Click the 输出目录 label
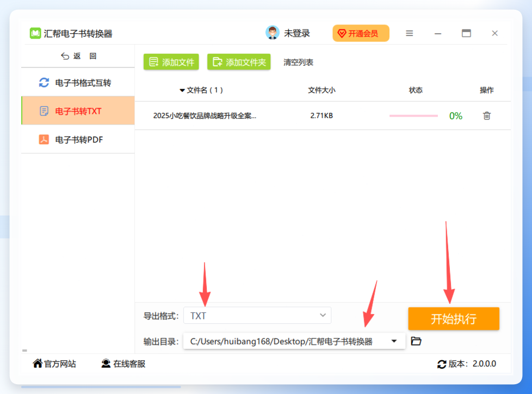Screen dimensions: 532x394 click(161, 341)
